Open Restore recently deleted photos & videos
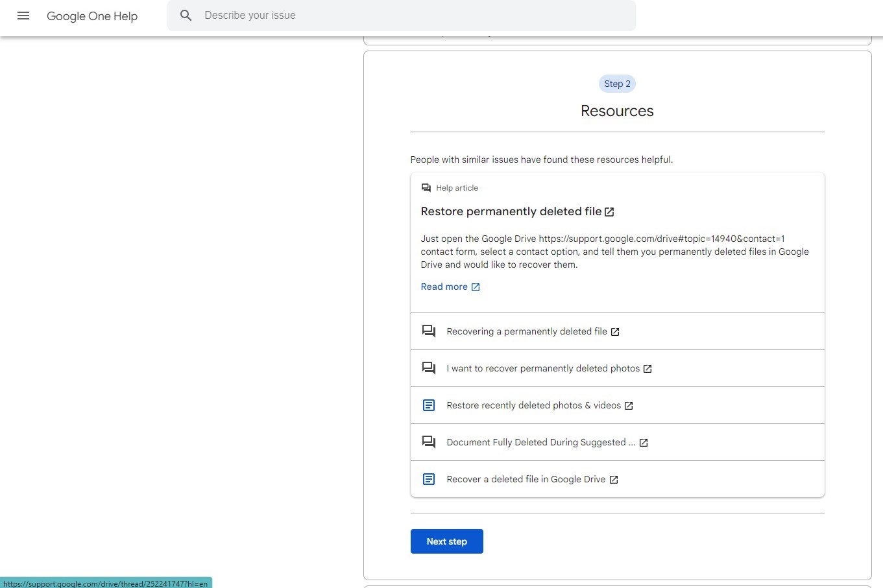Screen dimensions: 883x588 coord(534,405)
